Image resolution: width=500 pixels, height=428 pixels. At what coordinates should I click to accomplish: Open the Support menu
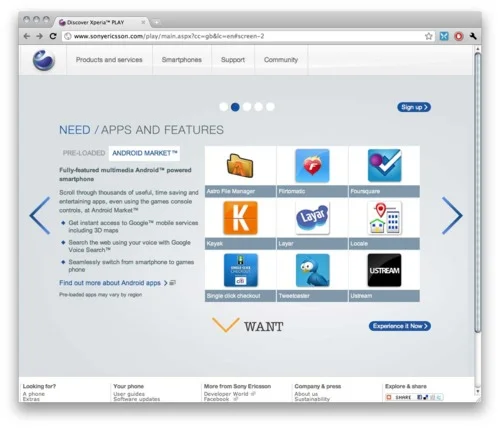(233, 60)
